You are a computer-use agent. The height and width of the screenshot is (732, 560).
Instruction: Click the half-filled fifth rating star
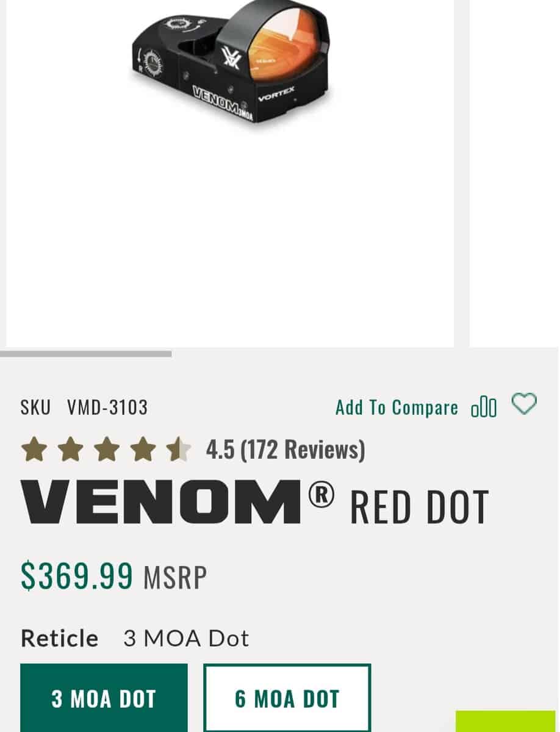[179, 450]
